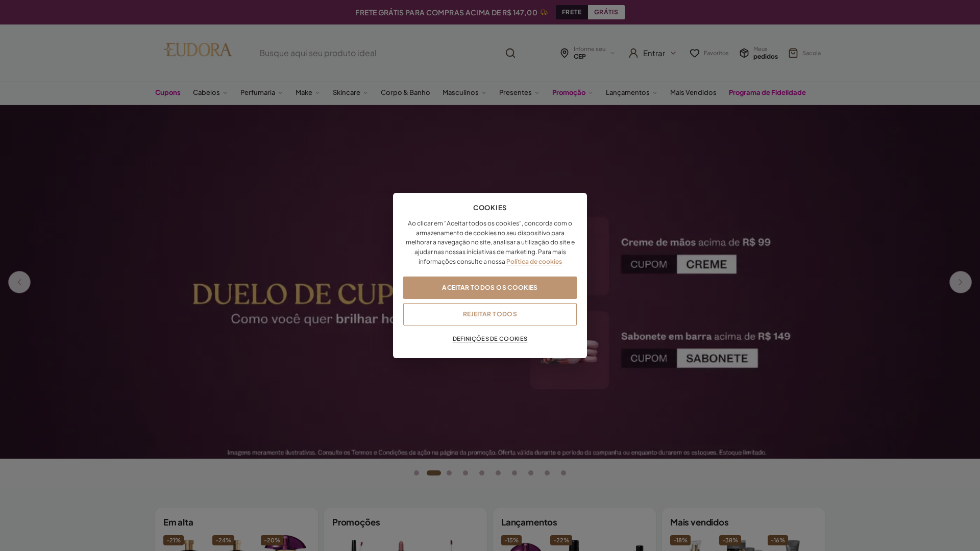The image size is (980, 551).
Task: Click the search magnifier icon
Action: point(510,53)
